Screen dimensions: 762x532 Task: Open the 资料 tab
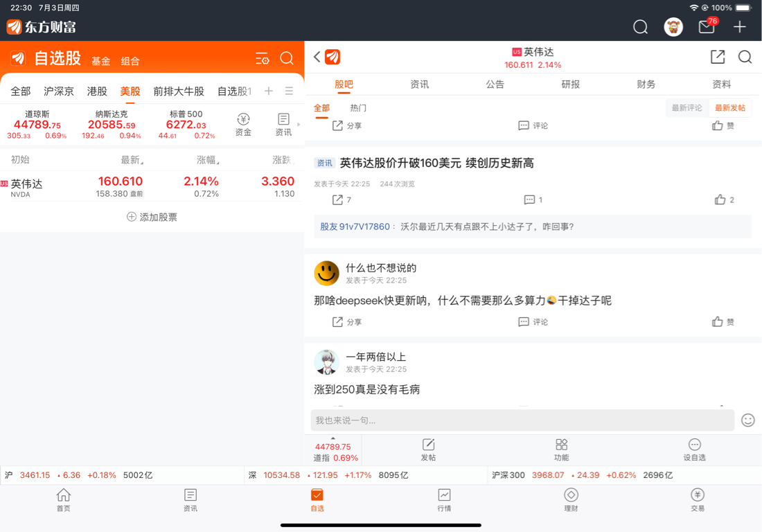722,85
